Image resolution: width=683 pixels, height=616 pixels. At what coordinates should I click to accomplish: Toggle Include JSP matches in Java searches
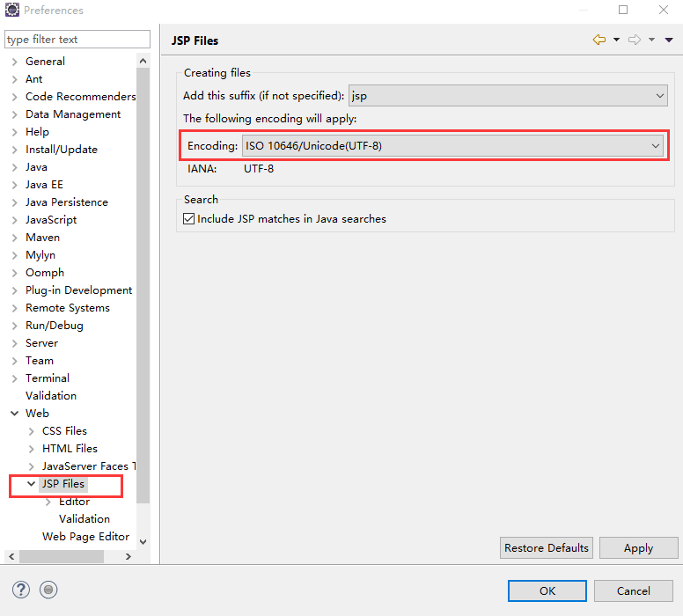pyautogui.click(x=188, y=219)
